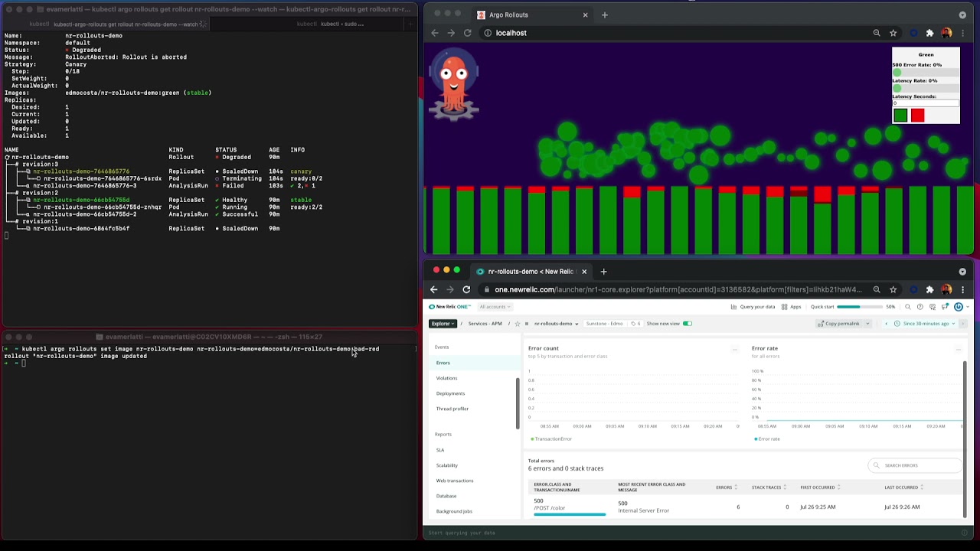Reload the New Relic page

(466, 289)
